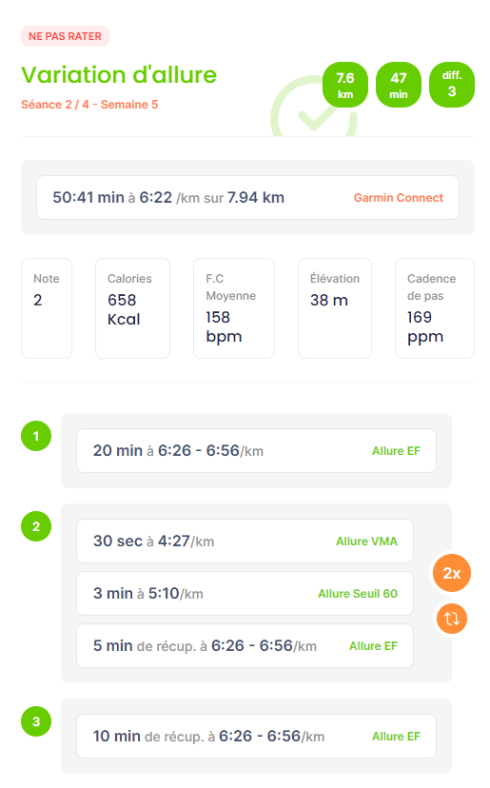This screenshot has height=788, width=490.
Task: Click the NE PAS RATER tag
Action: (65, 36)
